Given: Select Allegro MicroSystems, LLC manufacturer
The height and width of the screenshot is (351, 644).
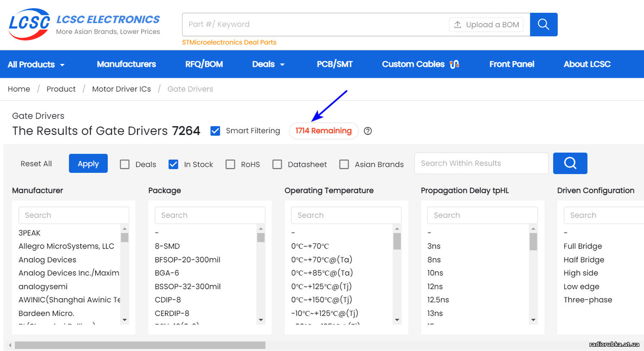Looking at the screenshot, I should 67,246.
